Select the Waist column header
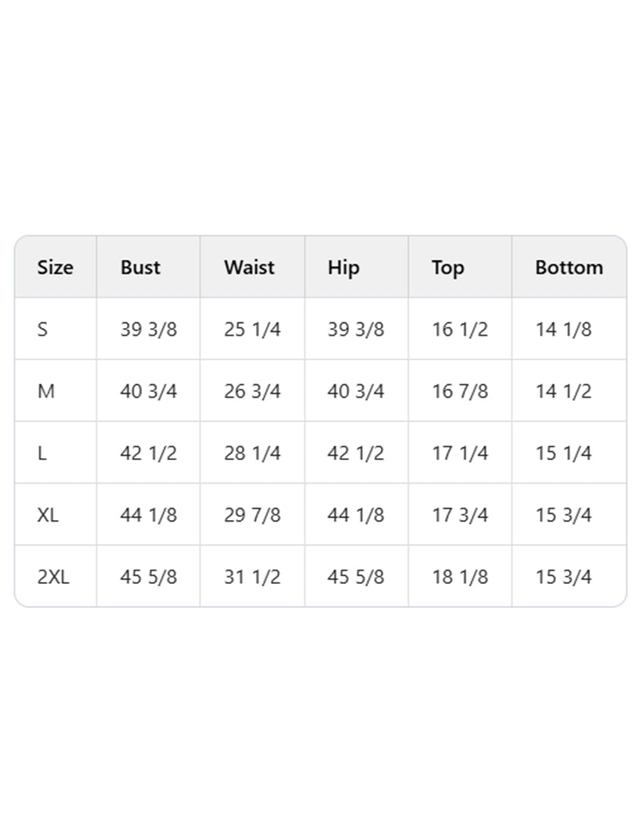640x840 pixels. [250, 267]
